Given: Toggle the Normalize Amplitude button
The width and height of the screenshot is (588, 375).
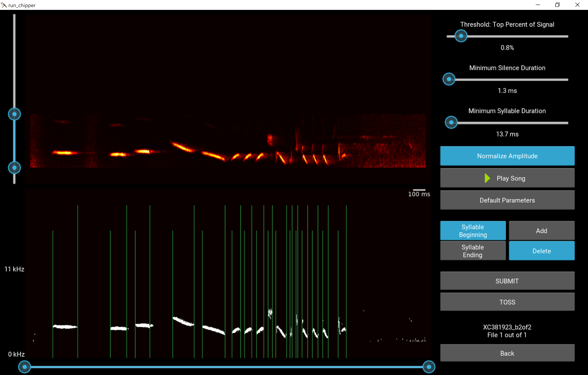Looking at the screenshot, I should (x=507, y=156).
